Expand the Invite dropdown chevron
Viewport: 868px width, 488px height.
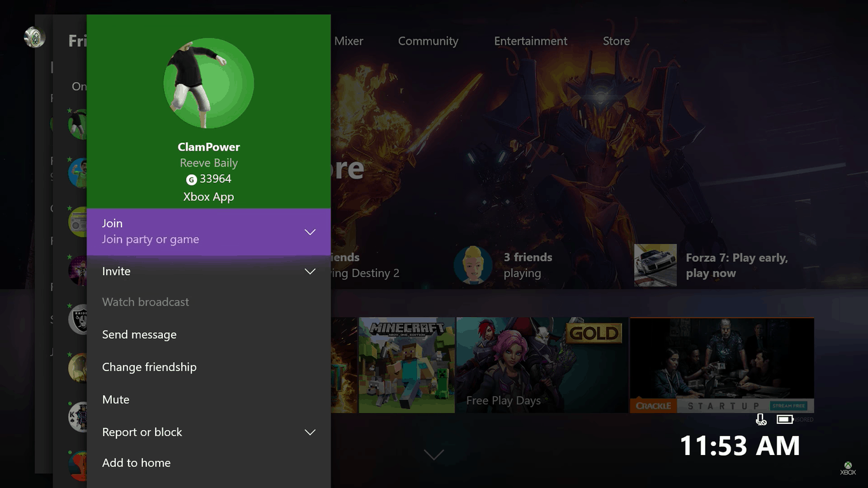click(x=310, y=271)
